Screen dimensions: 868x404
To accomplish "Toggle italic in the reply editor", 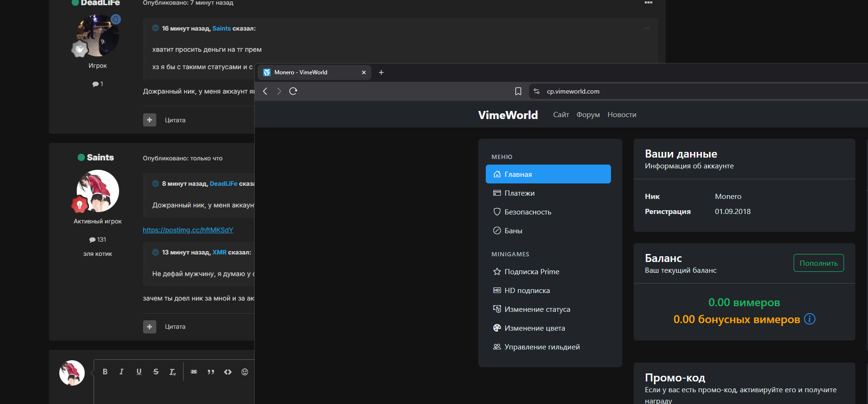I will [x=121, y=372].
